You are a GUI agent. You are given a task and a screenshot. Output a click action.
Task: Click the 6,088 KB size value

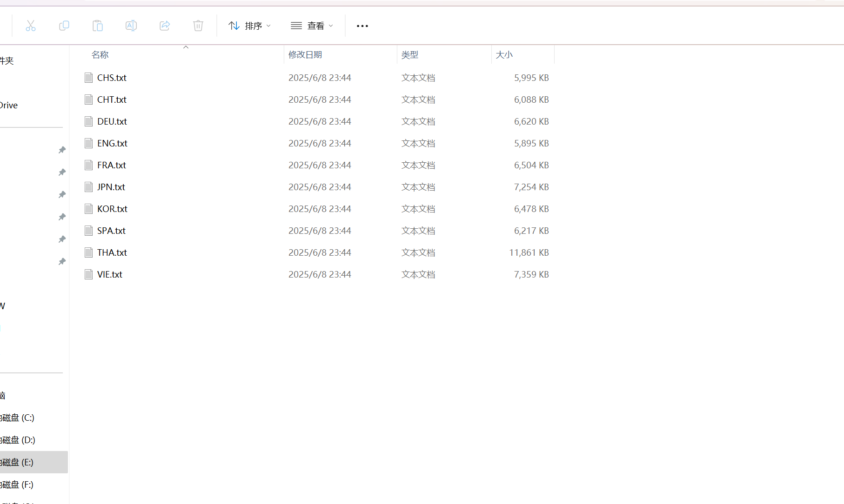[x=531, y=99]
